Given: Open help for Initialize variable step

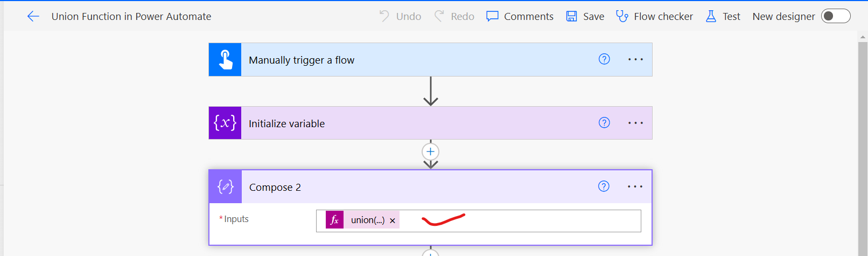Looking at the screenshot, I should click(604, 123).
